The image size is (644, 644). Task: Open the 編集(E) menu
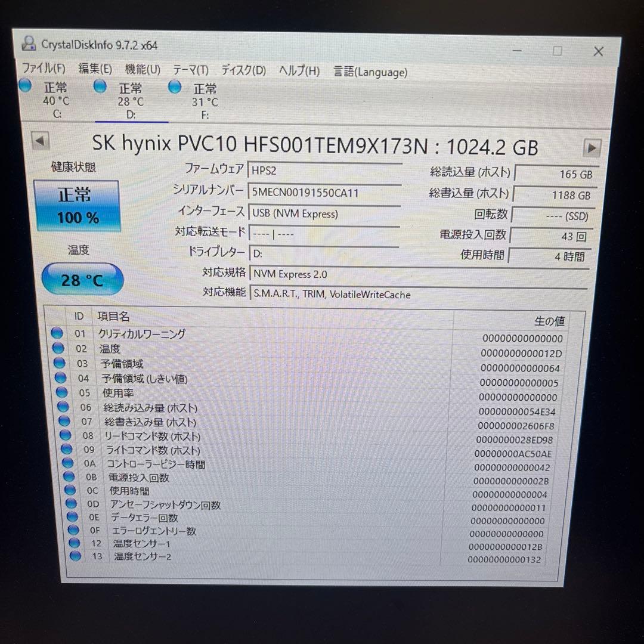pyautogui.click(x=95, y=69)
